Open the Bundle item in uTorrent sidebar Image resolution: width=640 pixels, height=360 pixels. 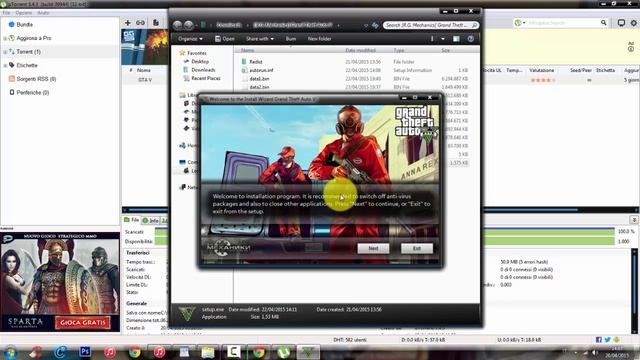[24, 24]
